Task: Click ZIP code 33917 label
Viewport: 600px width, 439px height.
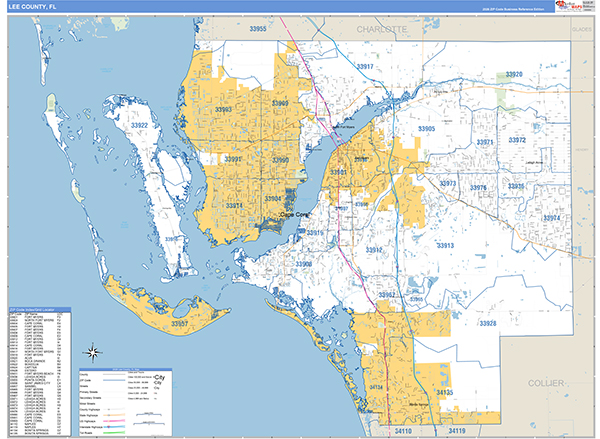Action: pos(365,66)
